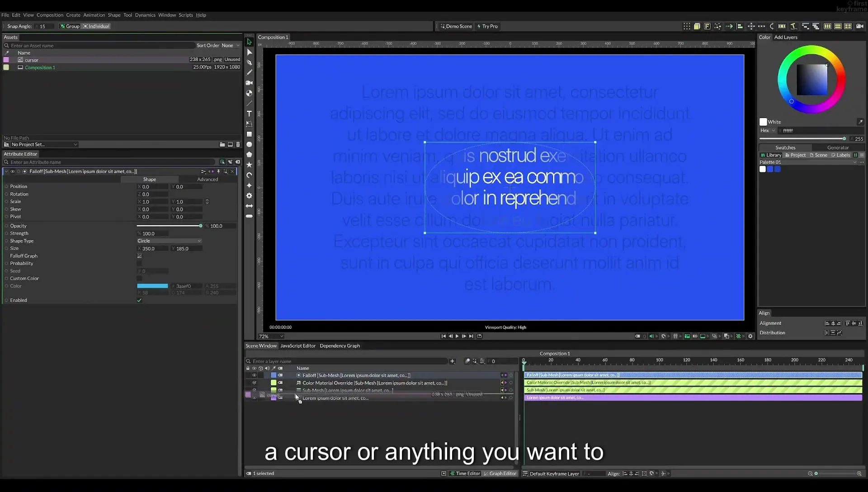
Task: Open the Shape Type dropdown
Action: [x=169, y=241]
